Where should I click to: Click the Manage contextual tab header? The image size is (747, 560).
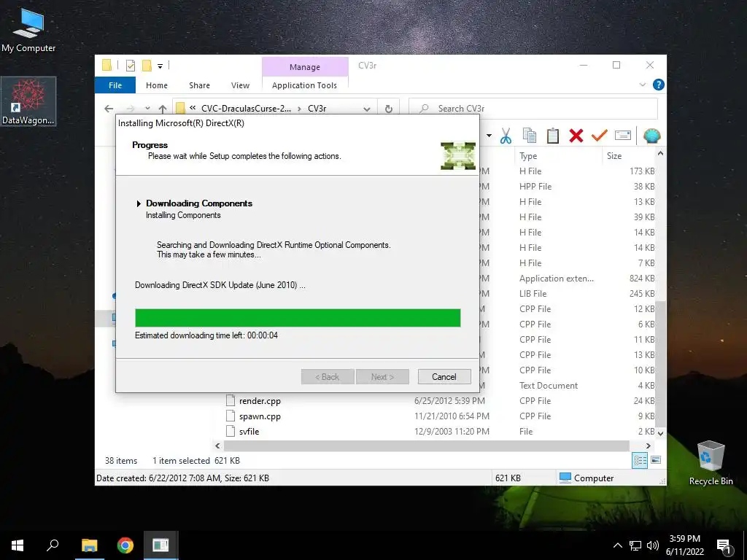[305, 67]
